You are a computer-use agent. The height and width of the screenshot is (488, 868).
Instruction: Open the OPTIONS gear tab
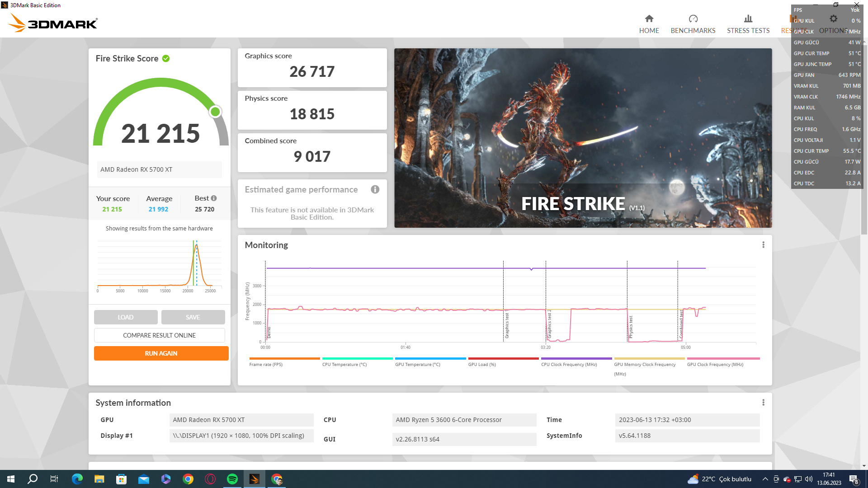pos(833,24)
